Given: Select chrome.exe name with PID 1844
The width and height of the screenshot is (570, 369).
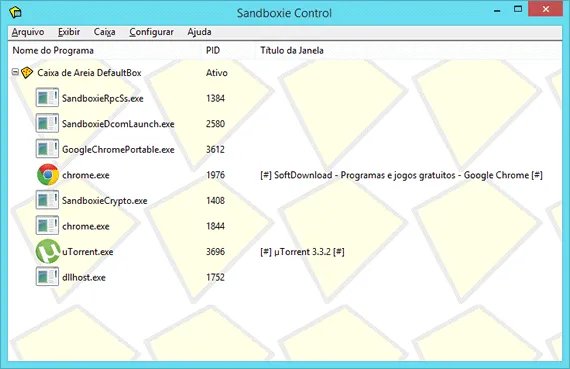Looking at the screenshot, I should 85,226.
